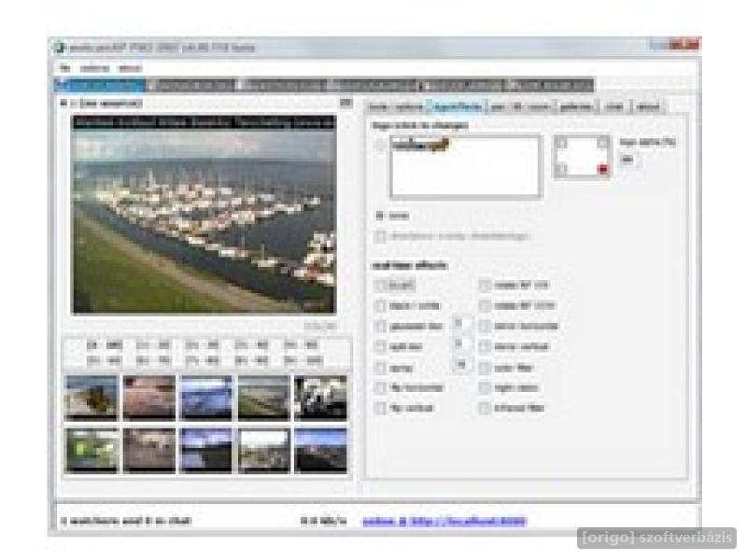Image resolution: width=747 pixels, height=560 pixels.
Task: Open the options menu in menu bar
Action: pyautogui.click(x=94, y=68)
